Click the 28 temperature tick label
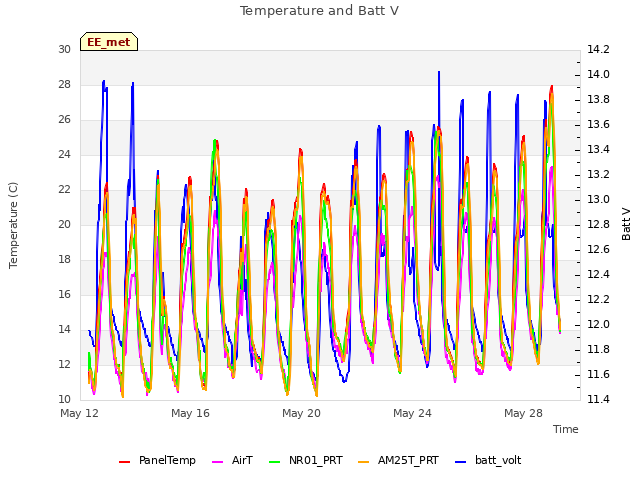This screenshot has height=480, width=640. [x=64, y=84]
